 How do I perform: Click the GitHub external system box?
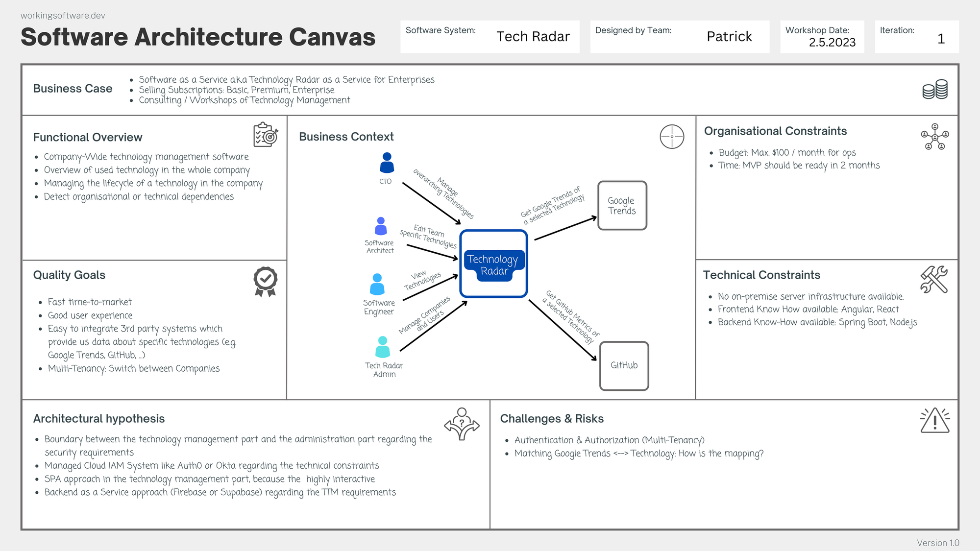[x=624, y=365]
